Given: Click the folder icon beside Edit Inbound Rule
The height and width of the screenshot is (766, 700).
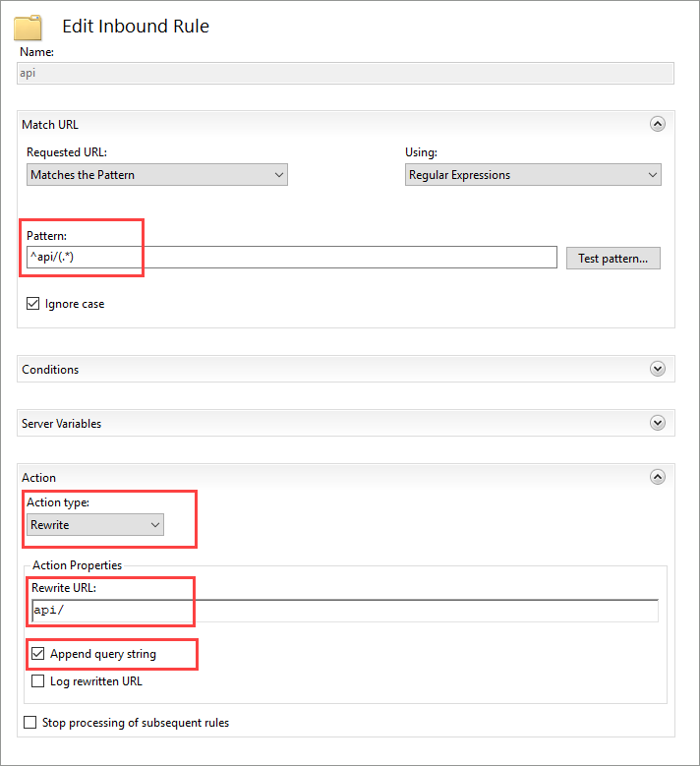Looking at the screenshot, I should 28,28.
